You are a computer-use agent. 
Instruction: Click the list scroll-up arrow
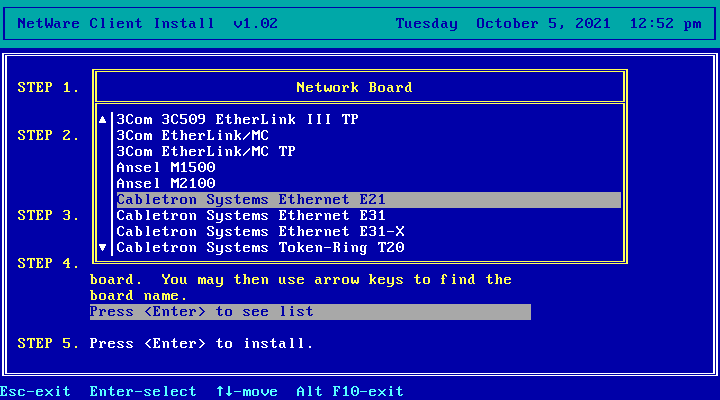102,120
